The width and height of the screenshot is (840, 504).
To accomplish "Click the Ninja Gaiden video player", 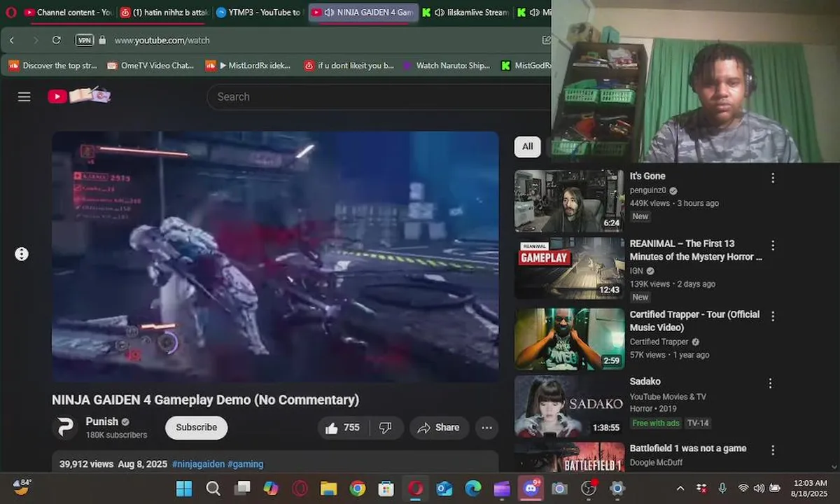I will 275,256.
